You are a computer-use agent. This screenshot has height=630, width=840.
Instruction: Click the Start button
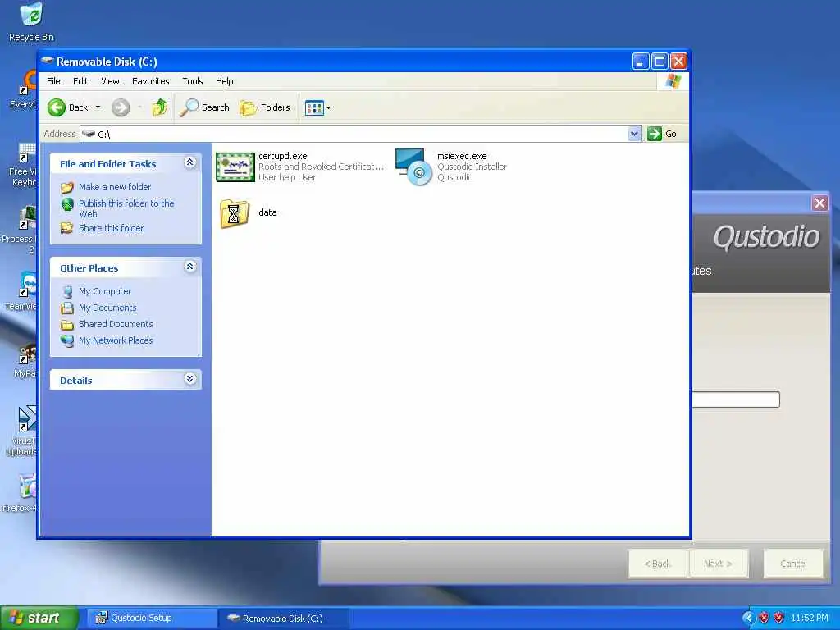[x=38, y=619]
